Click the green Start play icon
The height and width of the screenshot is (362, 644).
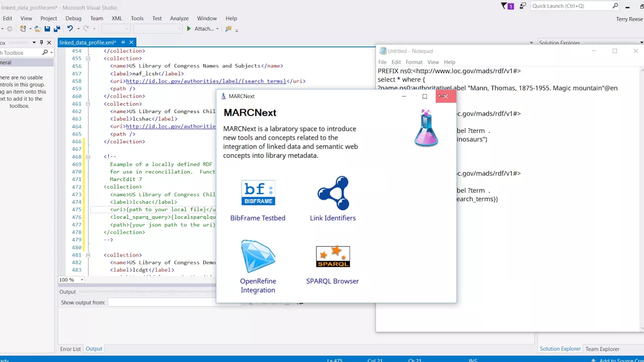(x=189, y=29)
